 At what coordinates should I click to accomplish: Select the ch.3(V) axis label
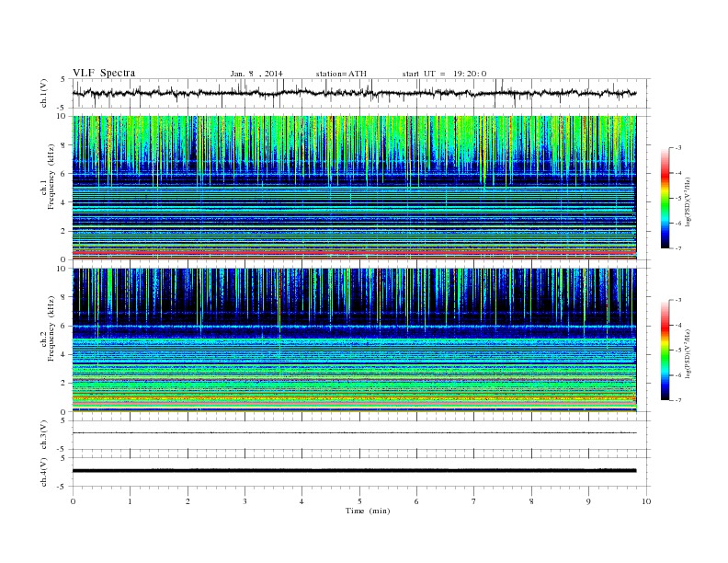click(x=43, y=435)
